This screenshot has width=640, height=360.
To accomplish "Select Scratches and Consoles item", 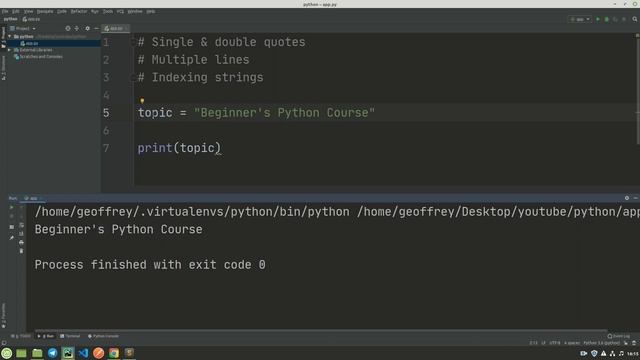I will [38, 57].
